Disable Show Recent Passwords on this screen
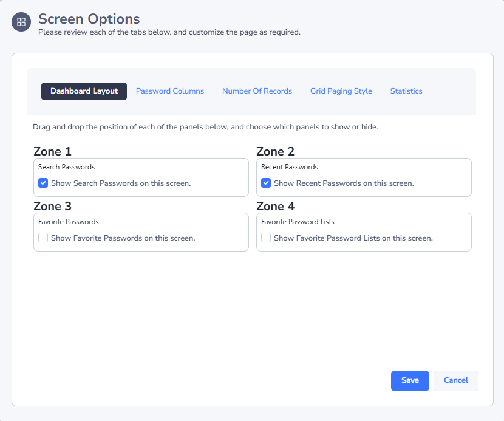Viewport: 504px width, 421px height. click(266, 183)
